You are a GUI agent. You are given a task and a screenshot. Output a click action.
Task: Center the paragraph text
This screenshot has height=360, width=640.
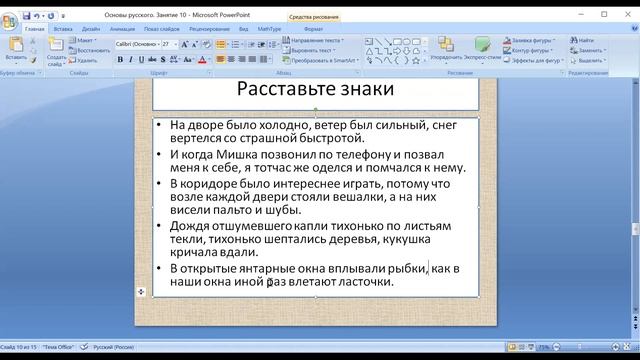[231, 60]
